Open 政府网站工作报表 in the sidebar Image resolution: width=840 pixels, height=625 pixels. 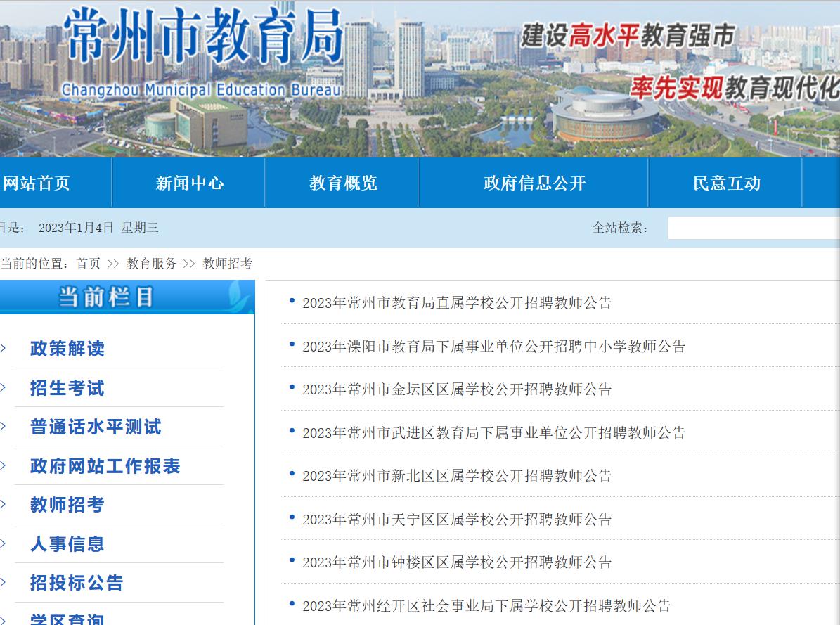(105, 466)
